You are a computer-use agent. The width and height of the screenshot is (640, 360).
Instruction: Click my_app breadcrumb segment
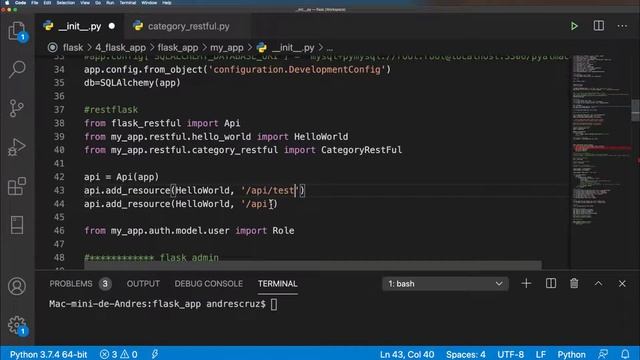[227, 48]
